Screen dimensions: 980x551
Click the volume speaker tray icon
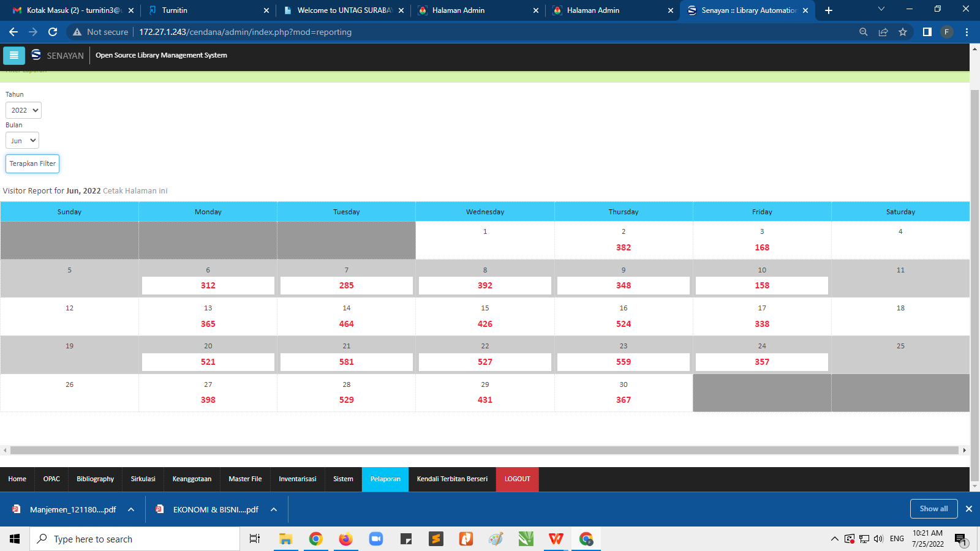point(878,539)
